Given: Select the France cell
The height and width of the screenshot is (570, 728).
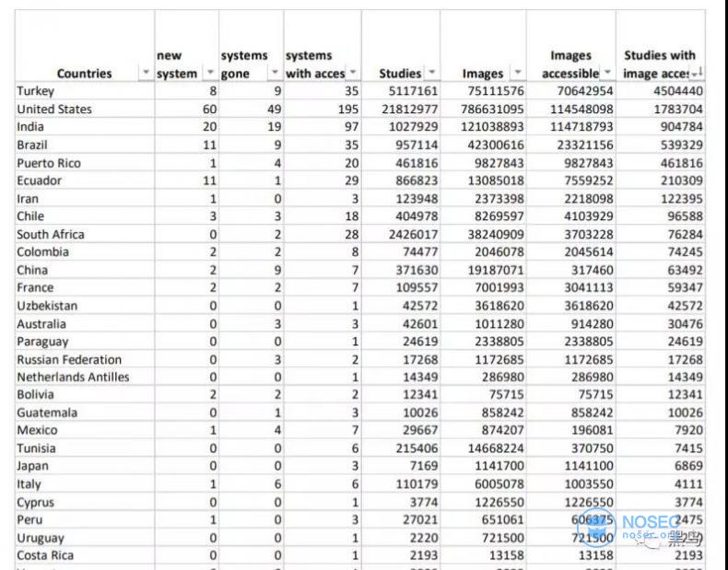Looking at the screenshot, I should pos(85,287).
